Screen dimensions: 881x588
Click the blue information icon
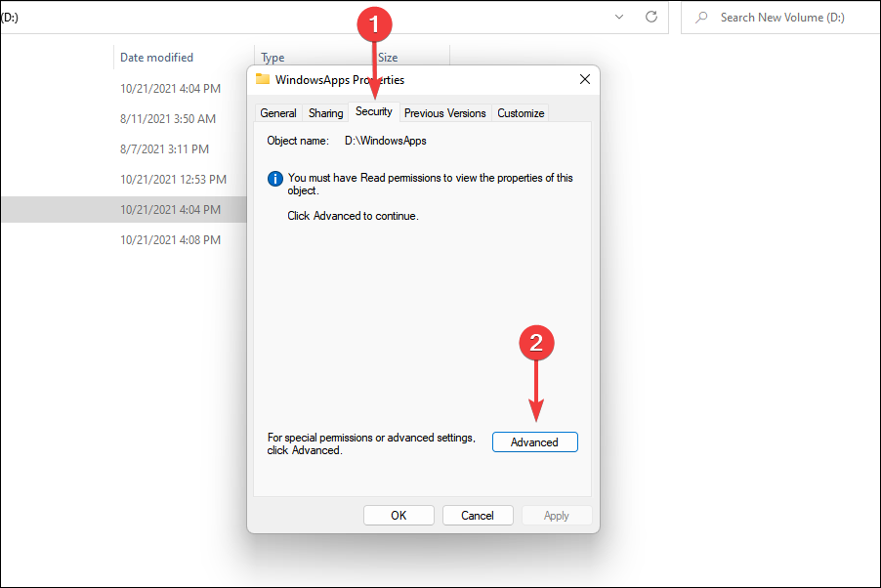point(275,179)
